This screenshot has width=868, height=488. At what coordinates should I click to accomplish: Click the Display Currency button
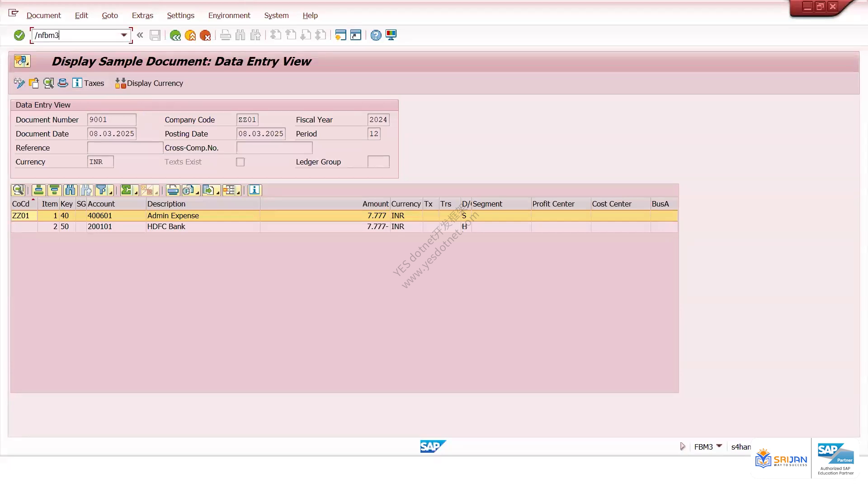click(149, 83)
